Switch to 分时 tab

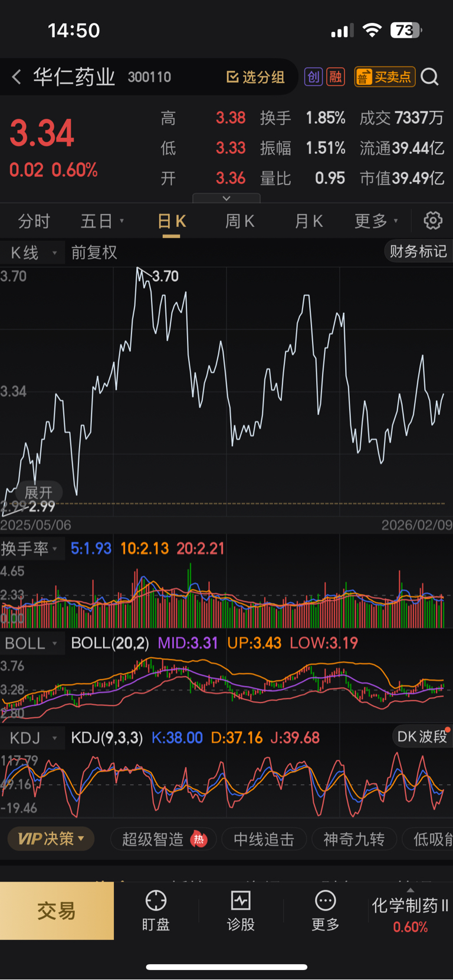click(34, 221)
